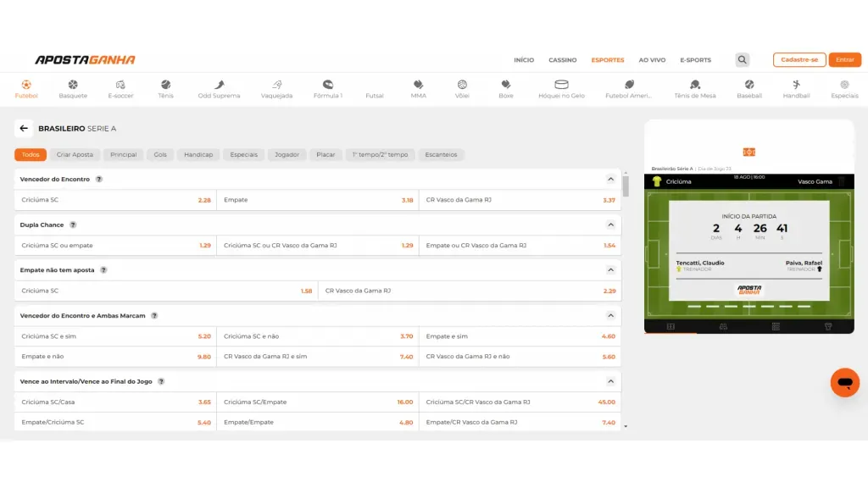Click the search magnifier icon

743,60
